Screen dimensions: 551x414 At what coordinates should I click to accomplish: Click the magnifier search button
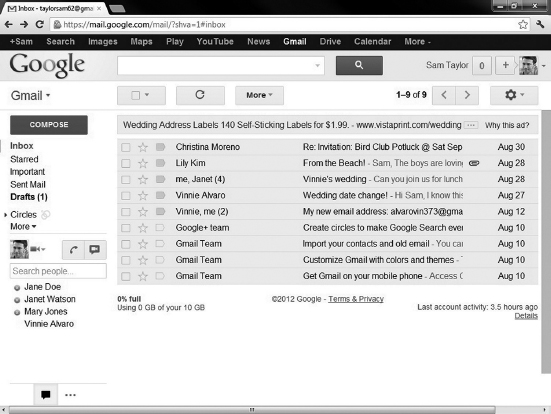click(359, 65)
